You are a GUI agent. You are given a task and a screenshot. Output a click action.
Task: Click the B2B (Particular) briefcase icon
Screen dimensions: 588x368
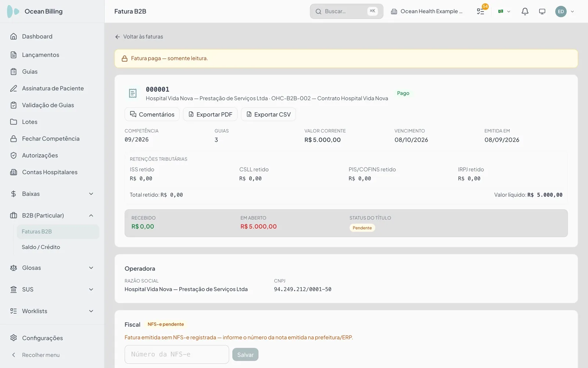coord(14,215)
